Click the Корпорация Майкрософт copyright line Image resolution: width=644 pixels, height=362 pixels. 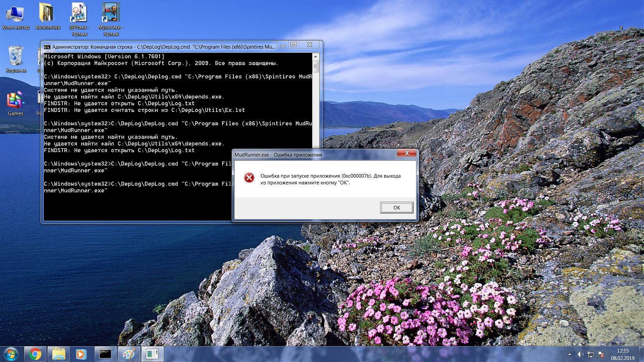(x=161, y=63)
